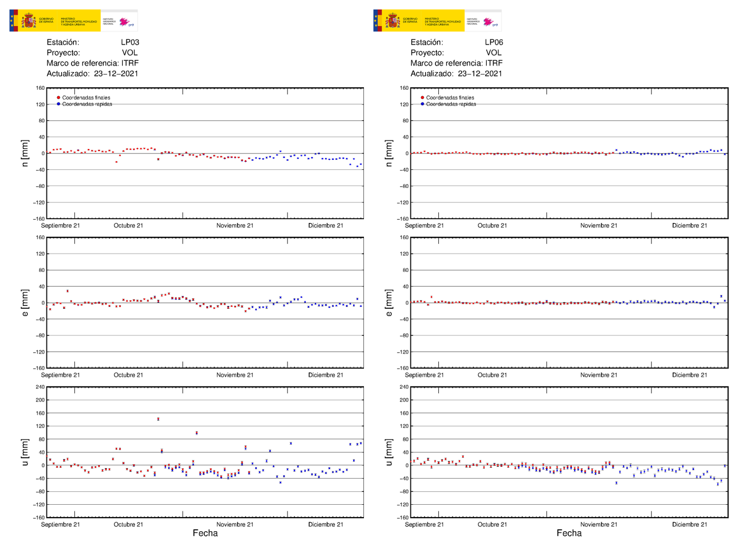Click the Gobierno de España text in the LP06 banner
756x555 pixels.
point(410,21)
